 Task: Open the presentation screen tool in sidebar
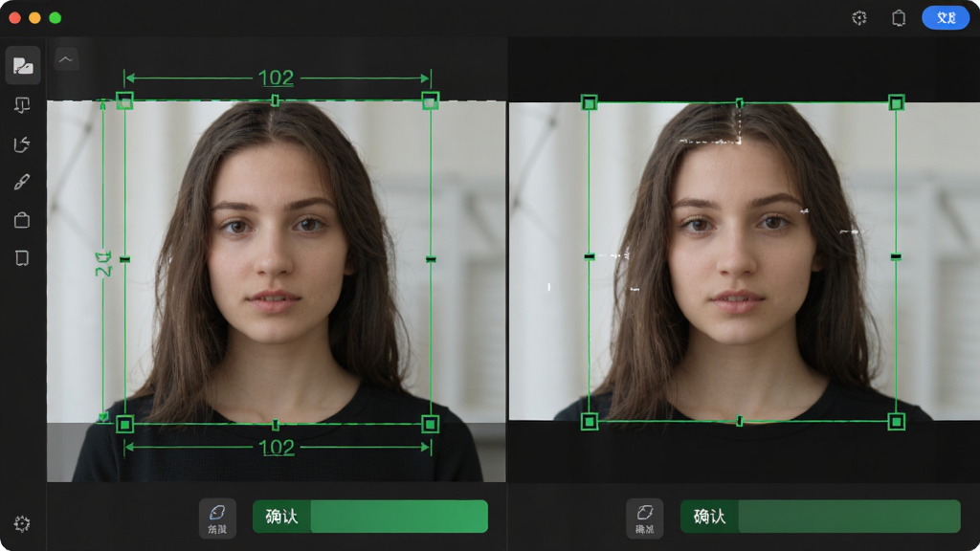[x=22, y=105]
